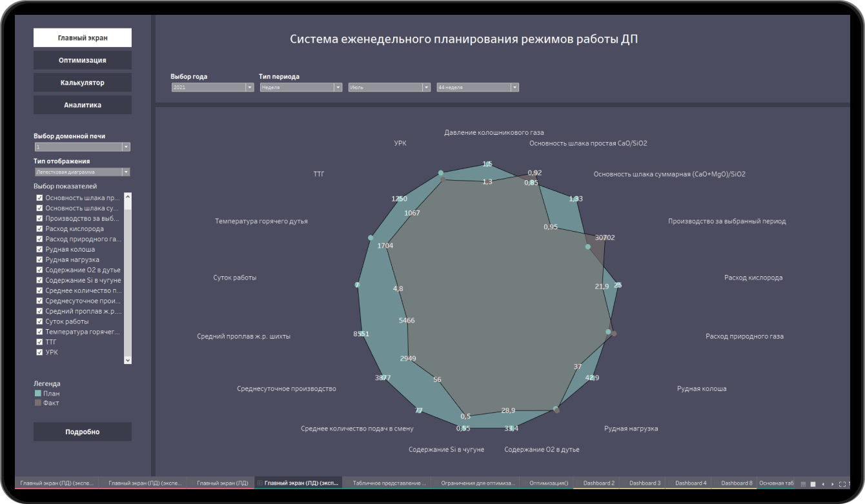Disable the 'Рудная нагрузка' indicator checkbox
Image resolution: width=865 pixels, height=504 pixels.
click(39, 260)
